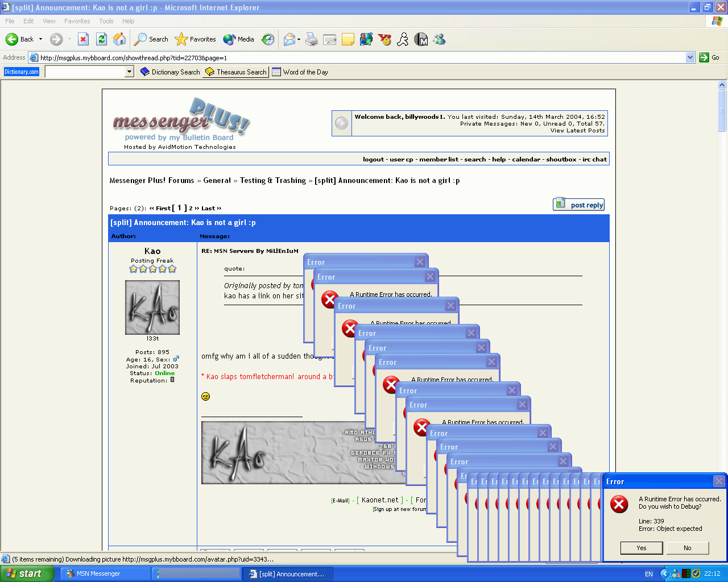Open the Favorites menu
The image size is (728, 582).
point(77,21)
